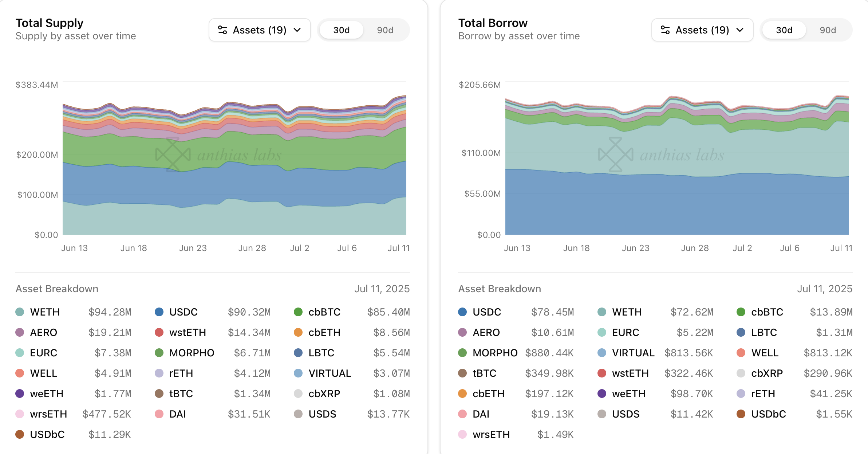Click cbETH color dot in Supply breakdown
868x454 pixels.
[298, 332]
